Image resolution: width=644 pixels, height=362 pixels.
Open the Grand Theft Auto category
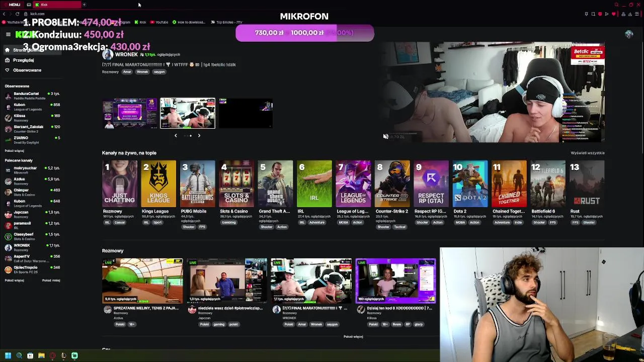tap(275, 184)
